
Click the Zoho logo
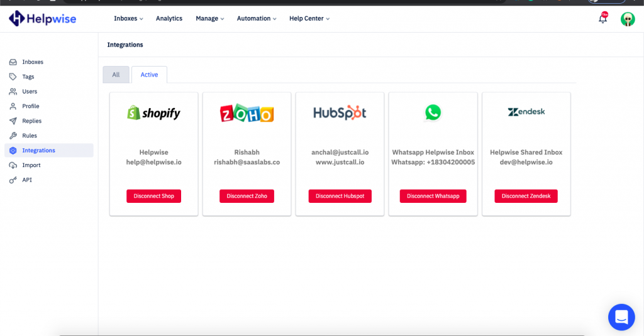click(x=247, y=113)
